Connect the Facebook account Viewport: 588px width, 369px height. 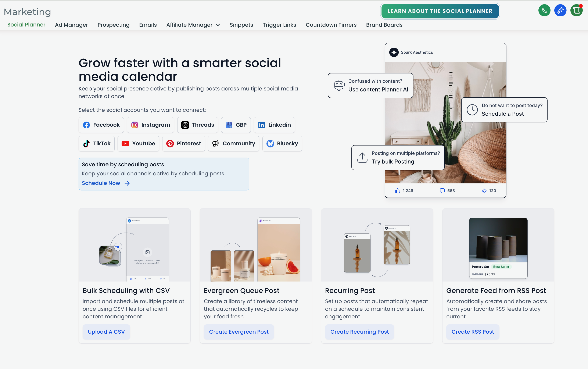[x=101, y=125]
